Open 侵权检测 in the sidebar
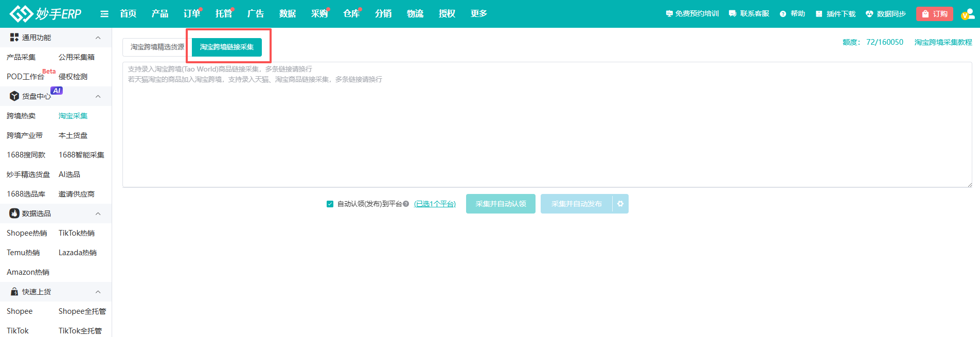 (x=73, y=77)
